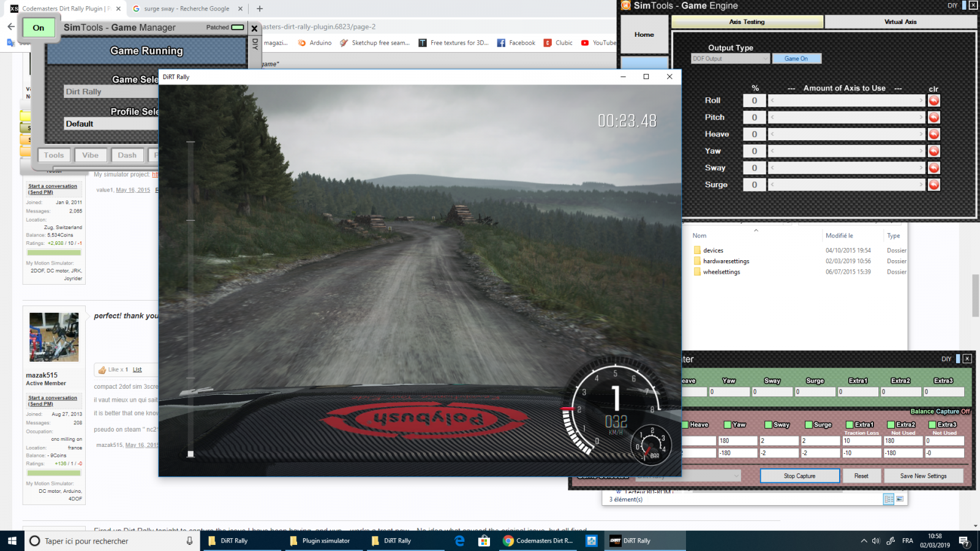
Task: Toggle the Sway capture checkbox
Action: (x=768, y=424)
